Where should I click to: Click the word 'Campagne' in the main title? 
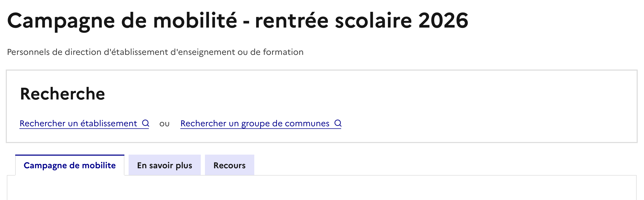(x=61, y=21)
